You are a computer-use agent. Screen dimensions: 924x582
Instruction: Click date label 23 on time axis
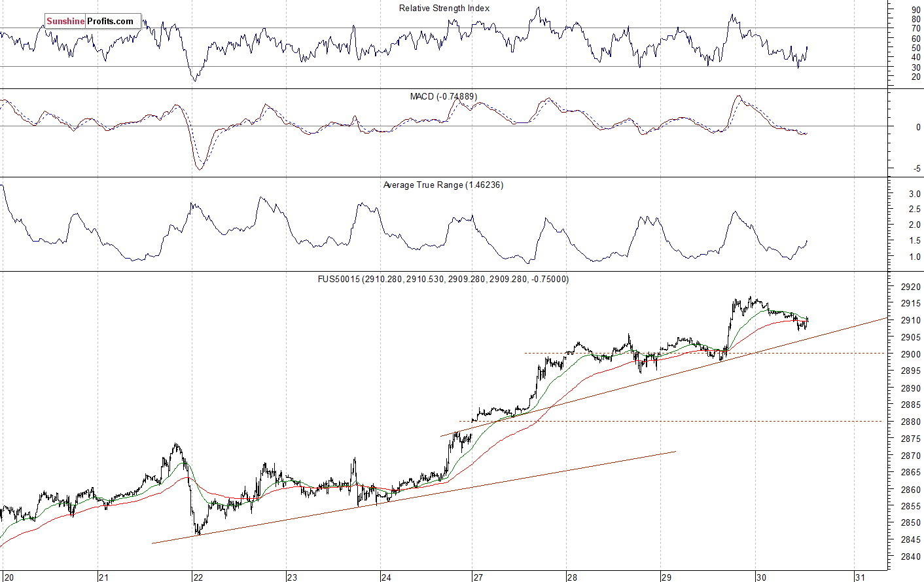(x=292, y=577)
